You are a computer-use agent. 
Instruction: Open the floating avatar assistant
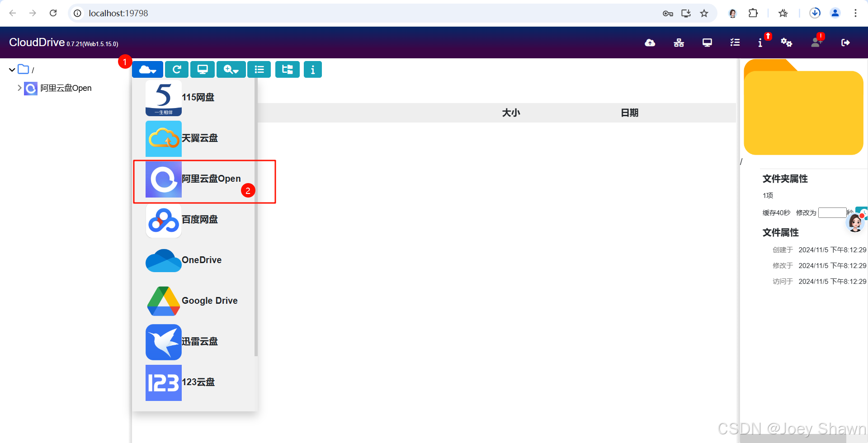click(x=855, y=222)
